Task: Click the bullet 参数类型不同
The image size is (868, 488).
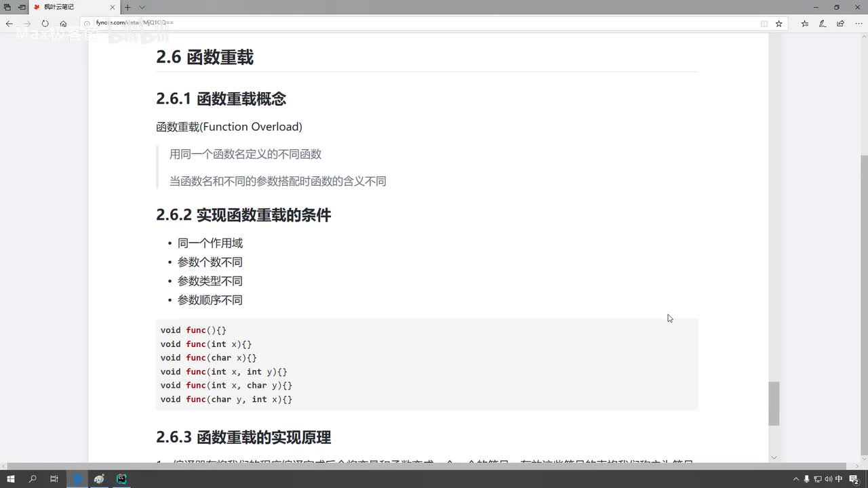Action: pyautogui.click(x=210, y=281)
